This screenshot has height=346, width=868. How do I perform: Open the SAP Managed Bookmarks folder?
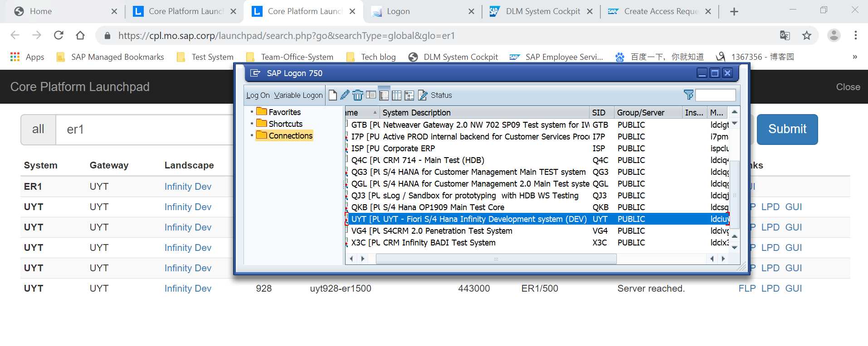tap(110, 57)
